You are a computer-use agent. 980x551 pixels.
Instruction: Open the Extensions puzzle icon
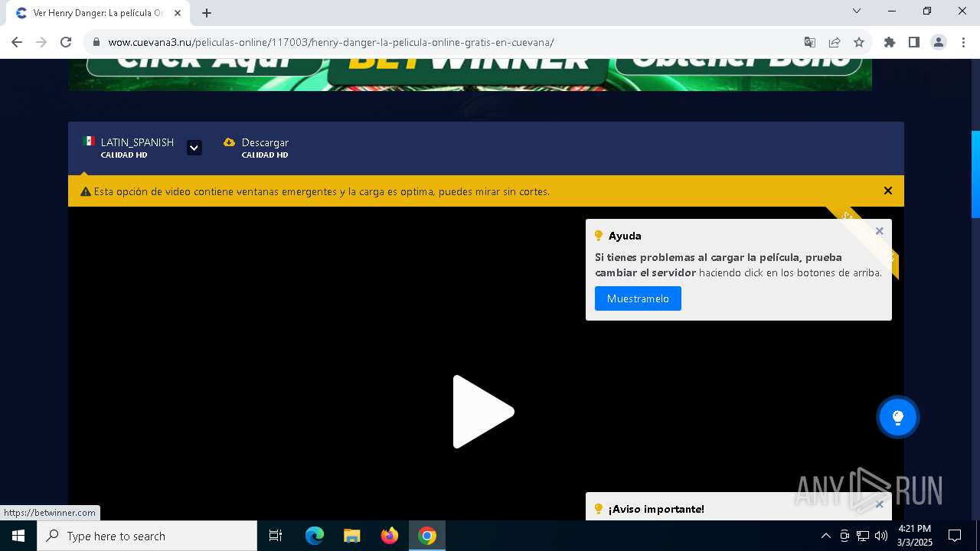click(890, 42)
